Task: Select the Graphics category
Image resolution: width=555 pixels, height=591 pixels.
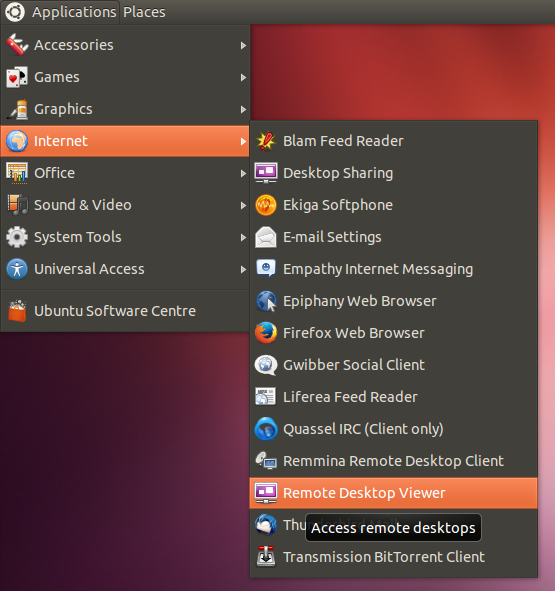Action: click(125, 109)
